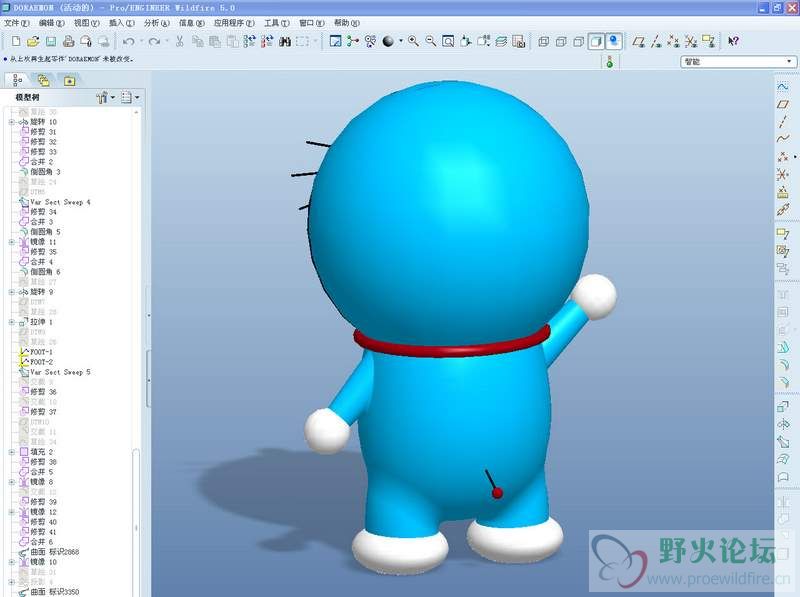Viewport: 800px width, 597px height.
Task: Open the view manager icon
Action: (x=518, y=41)
